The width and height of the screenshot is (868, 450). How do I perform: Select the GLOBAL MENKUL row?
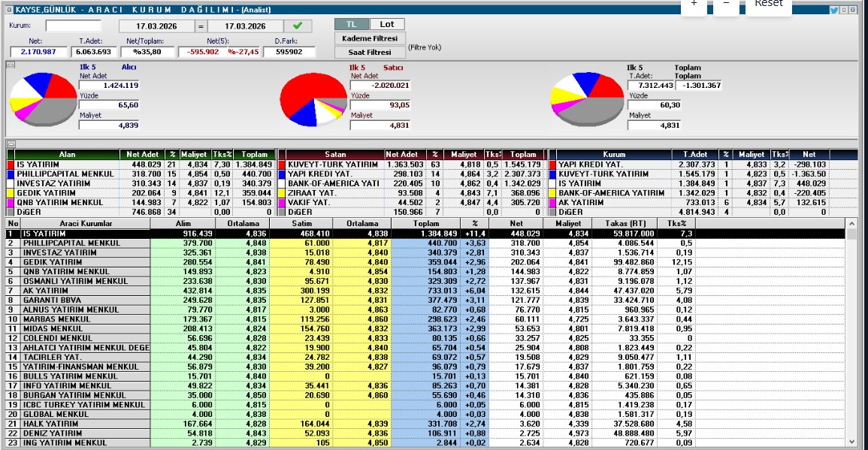[425, 414]
